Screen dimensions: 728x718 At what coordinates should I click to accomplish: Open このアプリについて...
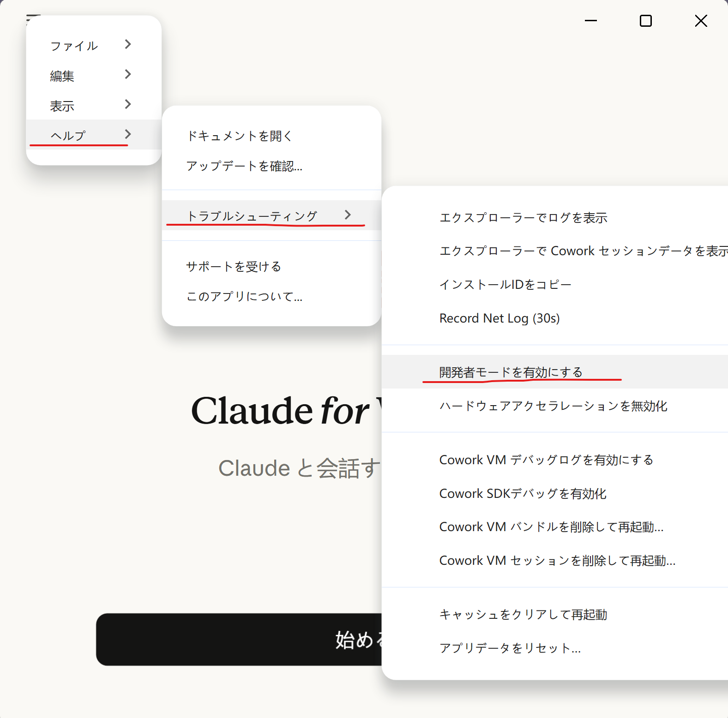click(x=271, y=296)
